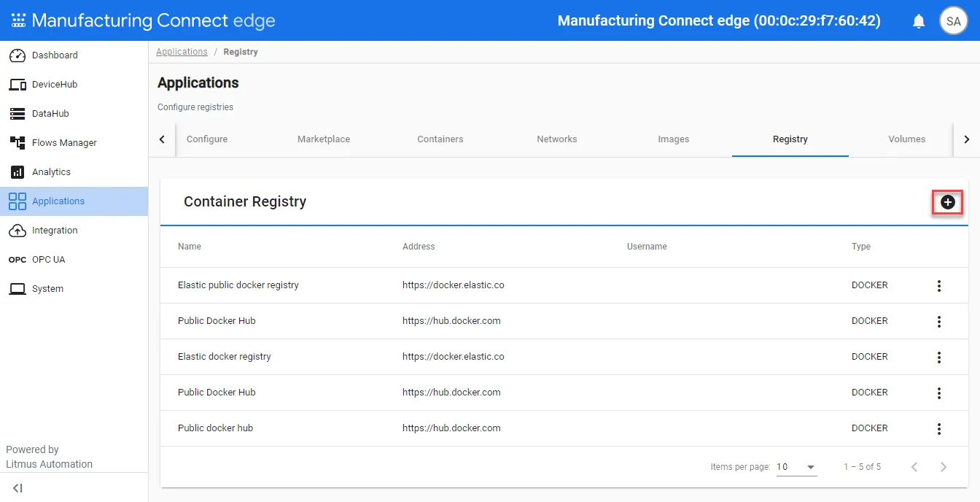Switch to the Images tab
Image resolution: width=980 pixels, height=502 pixels.
coord(674,139)
